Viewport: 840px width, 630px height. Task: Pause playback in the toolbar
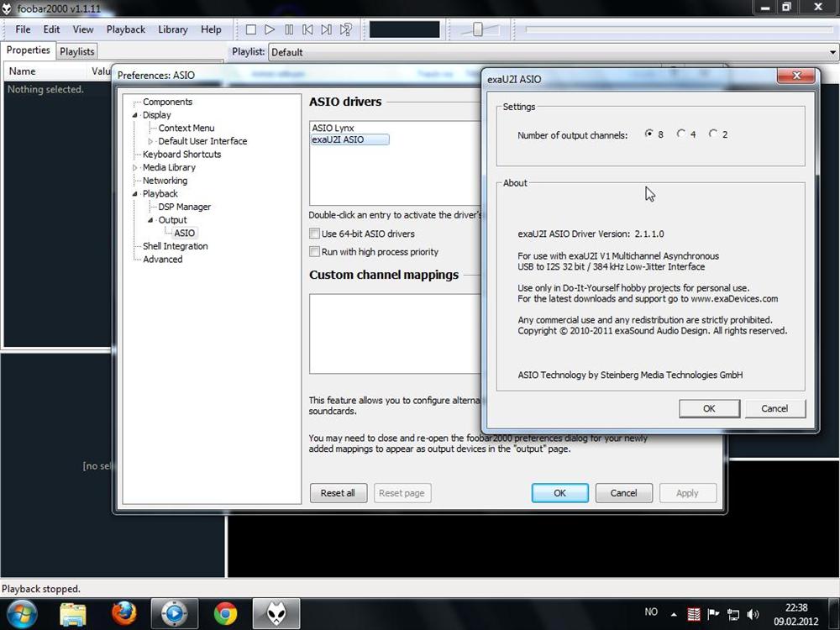point(289,29)
